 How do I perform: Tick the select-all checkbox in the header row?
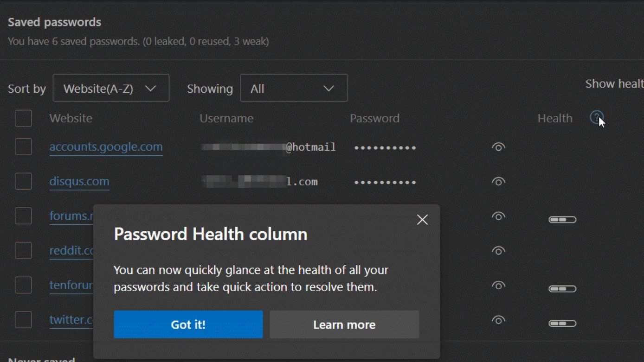click(23, 118)
